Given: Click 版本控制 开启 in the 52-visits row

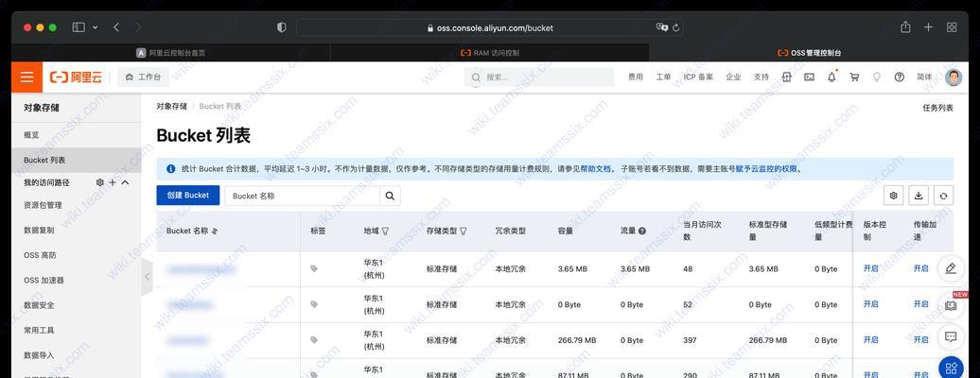Looking at the screenshot, I should (870, 303).
